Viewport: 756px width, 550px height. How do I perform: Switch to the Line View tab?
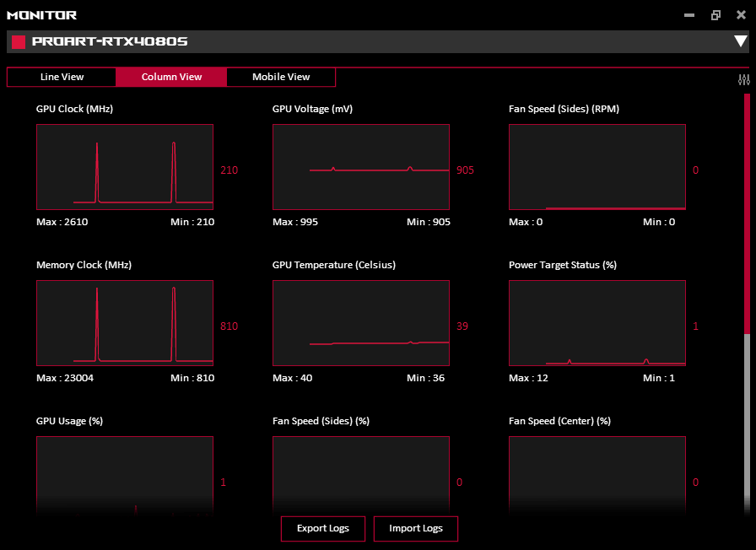62,77
